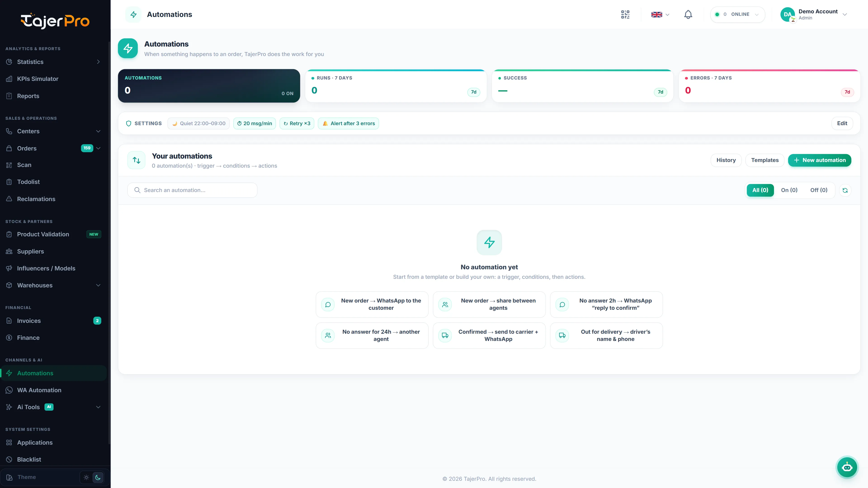868x488 pixels.
Task: Choose template Confirmed → send to carrier + WhatsApp
Action: [489, 335]
